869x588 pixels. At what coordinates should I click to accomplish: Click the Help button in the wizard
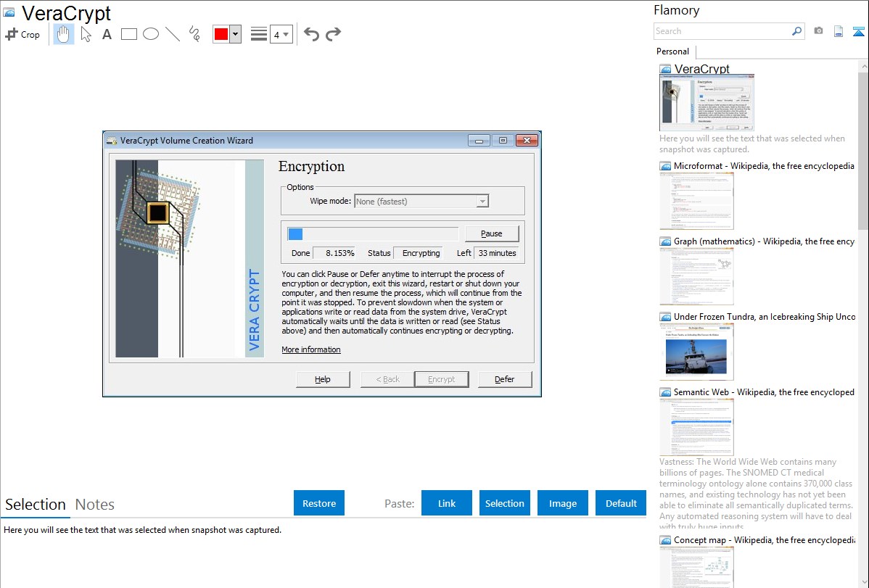click(323, 379)
